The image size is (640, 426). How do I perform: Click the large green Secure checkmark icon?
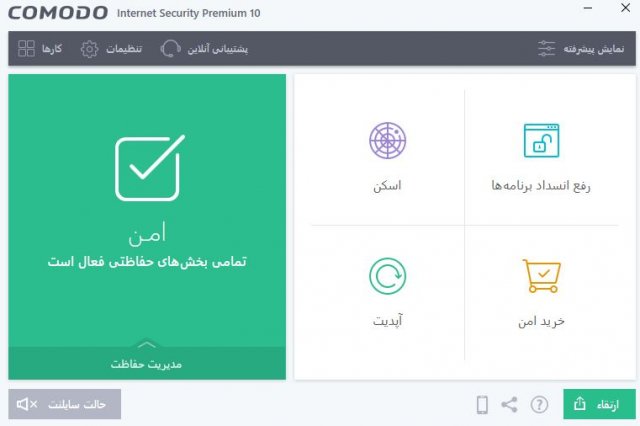[149, 168]
